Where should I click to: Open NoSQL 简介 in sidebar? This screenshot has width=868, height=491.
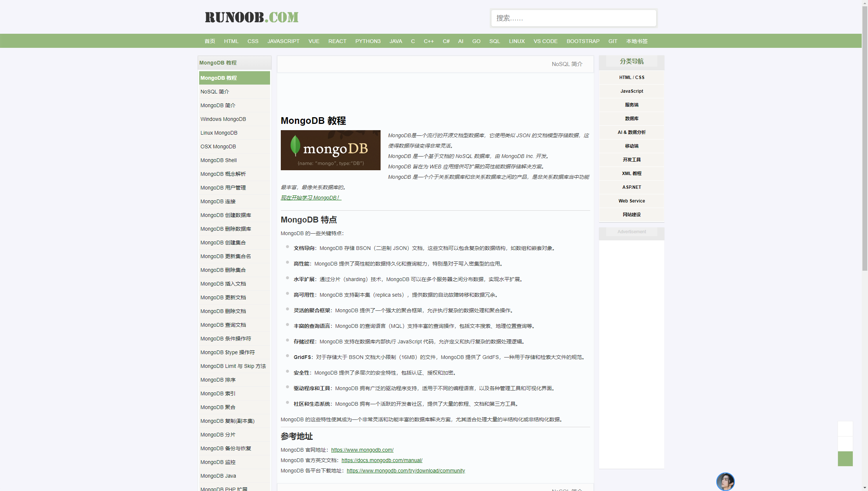point(234,92)
